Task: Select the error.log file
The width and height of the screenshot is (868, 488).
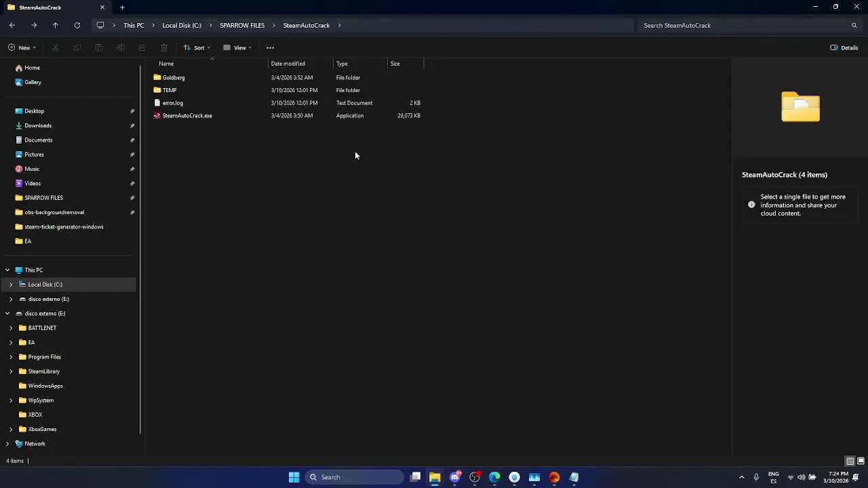Action: click(x=172, y=103)
